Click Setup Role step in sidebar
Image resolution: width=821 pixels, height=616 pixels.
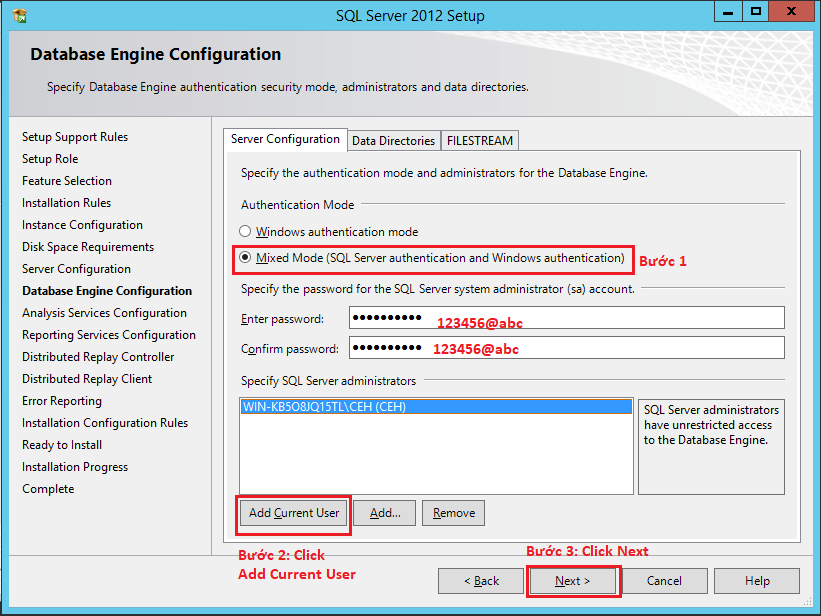click(50, 159)
